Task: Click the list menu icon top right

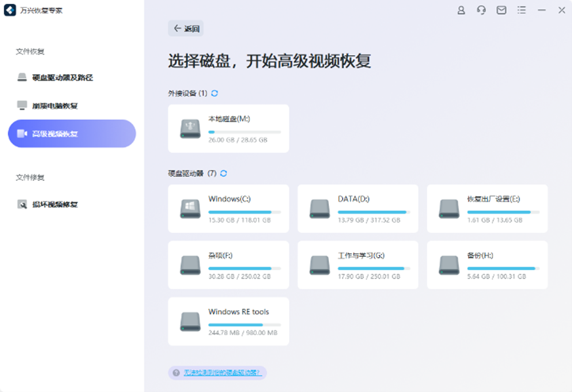Action: pos(522,10)
